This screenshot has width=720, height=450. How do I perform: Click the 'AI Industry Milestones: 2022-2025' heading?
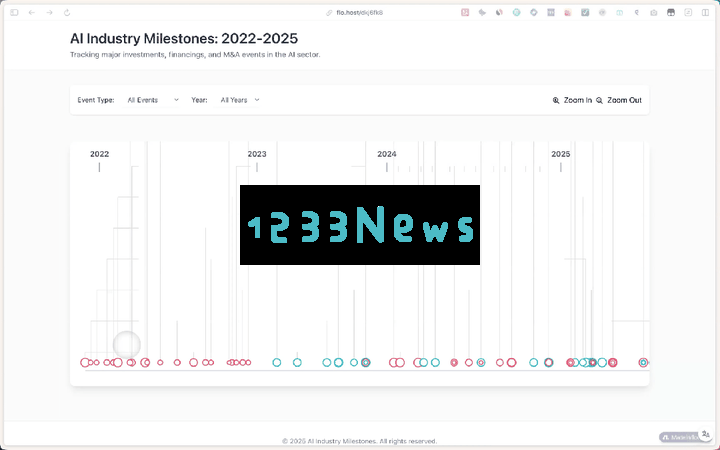184,39
